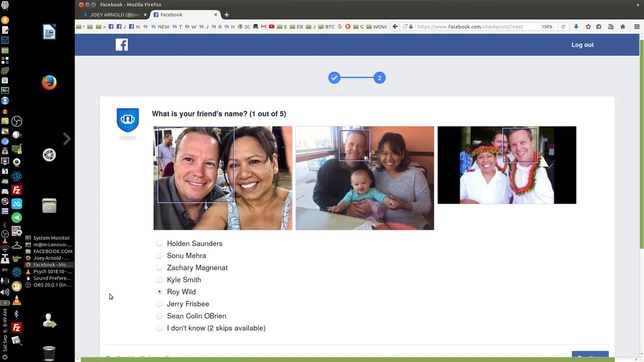Select Sean Colin OBrien radio option
This screenshot has width=644, height=362.
pos(159,316)
